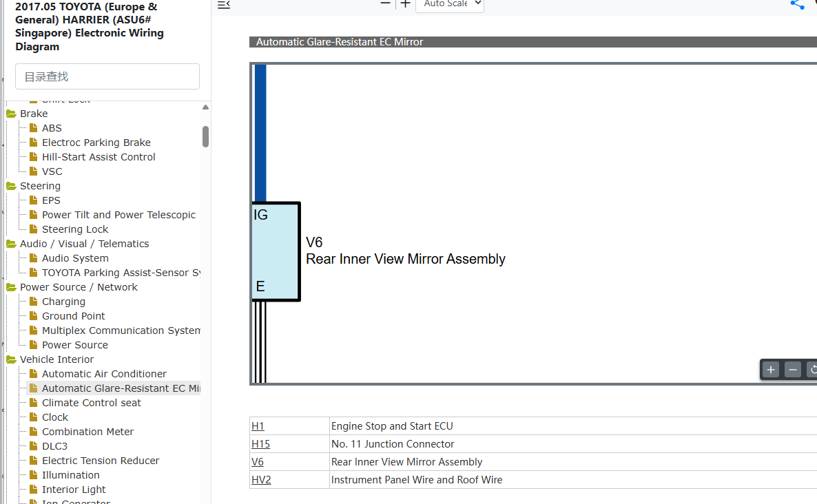The image size is (817, 504).
Task: Collapse the Steering folder
Action: (x=11, y=186)
